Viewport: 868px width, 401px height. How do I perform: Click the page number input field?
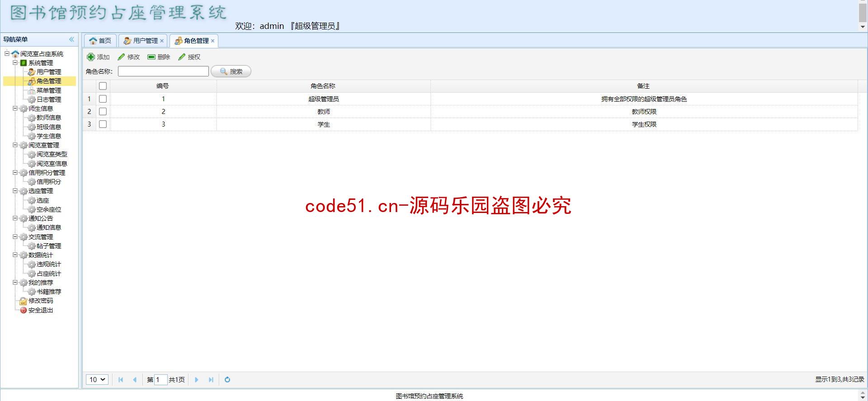161,380
